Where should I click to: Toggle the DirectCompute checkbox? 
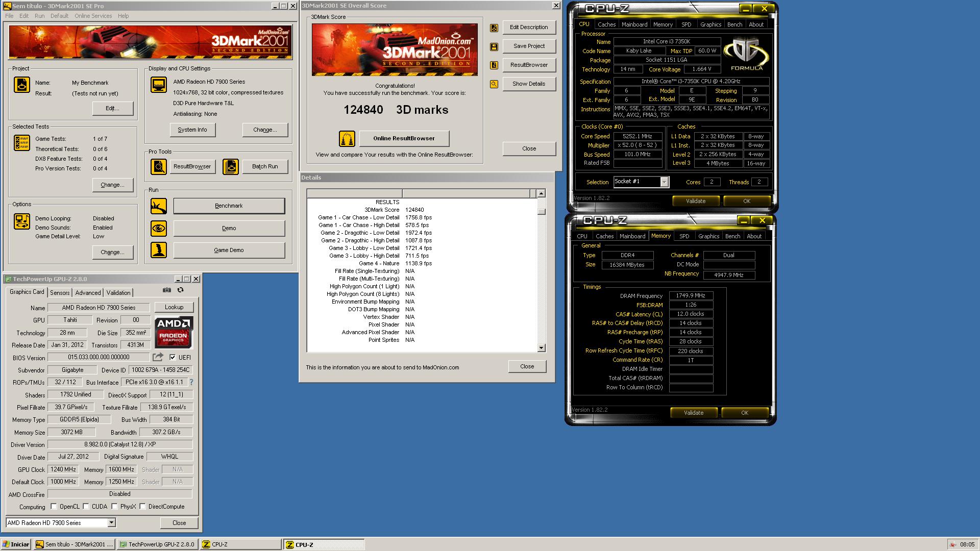[x=143, y=507]
